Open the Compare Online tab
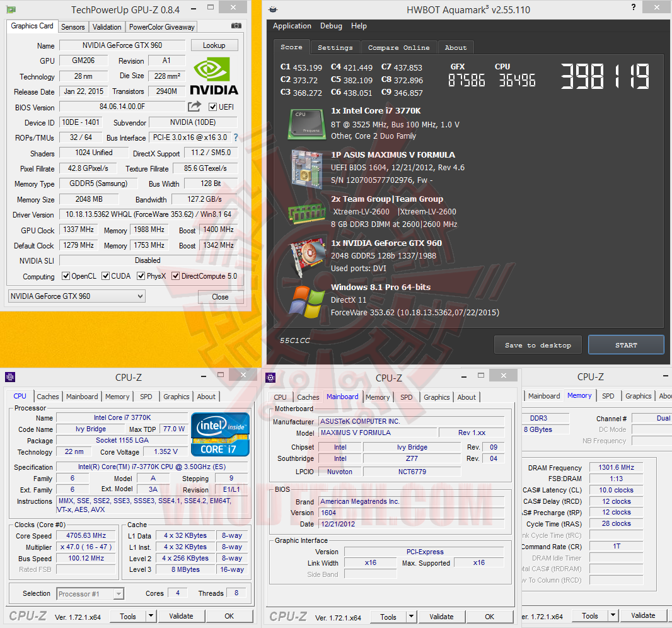Screen dimensions: 672x628 (398, 47)
